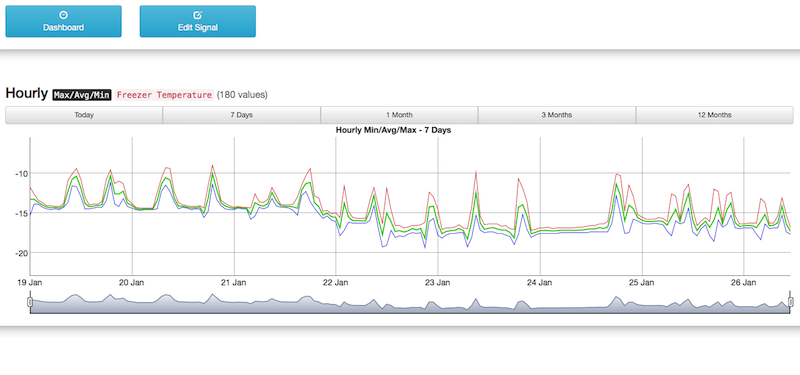Click the -20 y-axis label

click(x=21, y=253)
